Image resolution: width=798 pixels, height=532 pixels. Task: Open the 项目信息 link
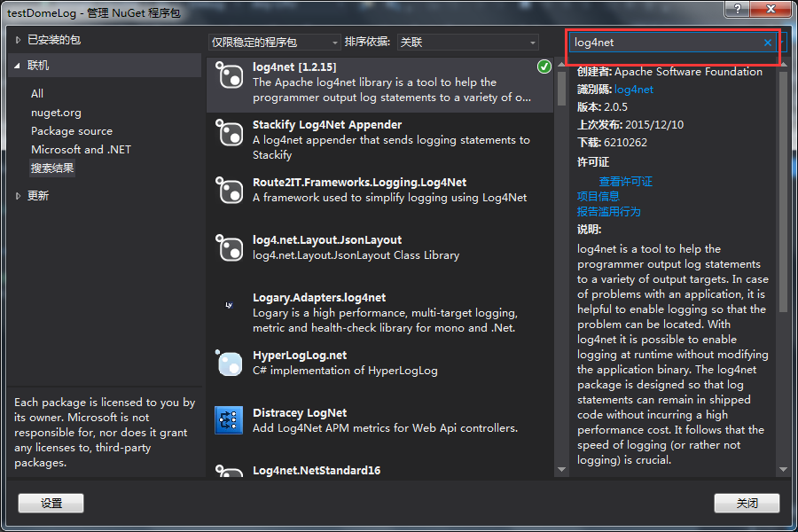pos(598,197)
